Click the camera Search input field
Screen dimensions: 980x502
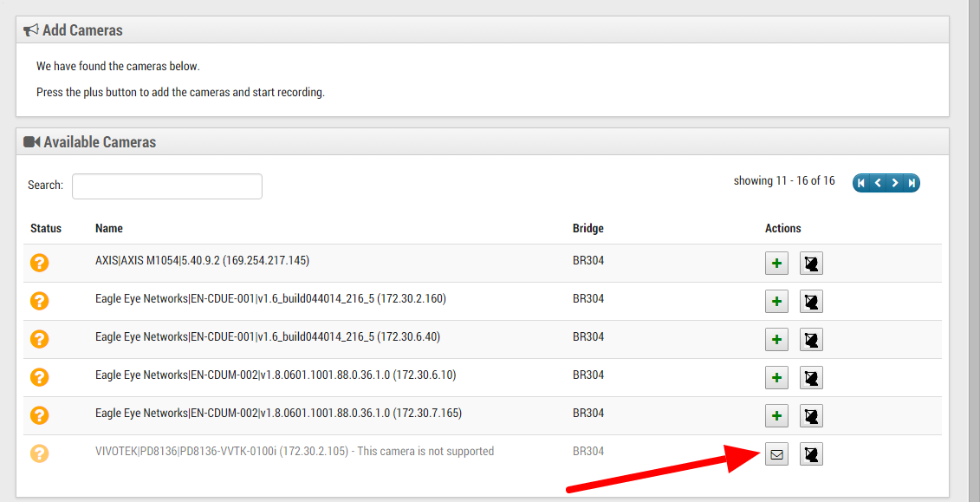(x=167, y=186)
